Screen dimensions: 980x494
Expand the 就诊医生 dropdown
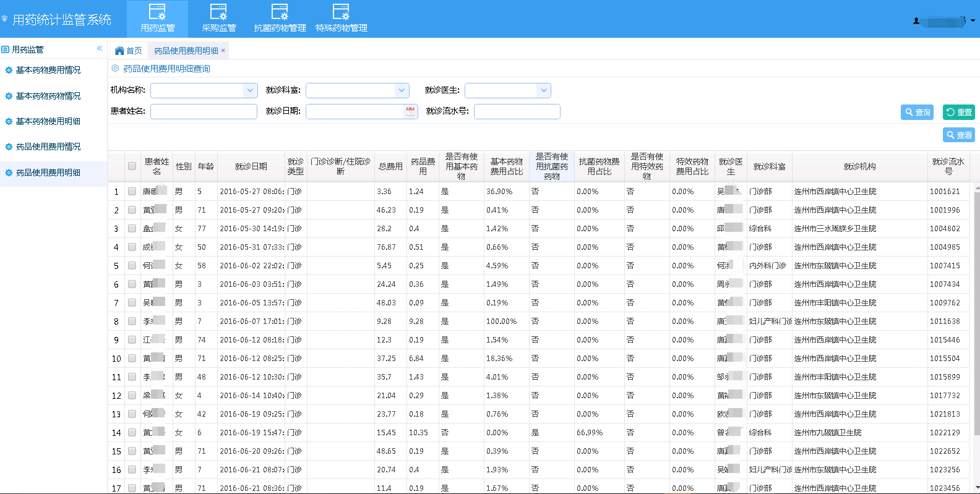point(543,91)
